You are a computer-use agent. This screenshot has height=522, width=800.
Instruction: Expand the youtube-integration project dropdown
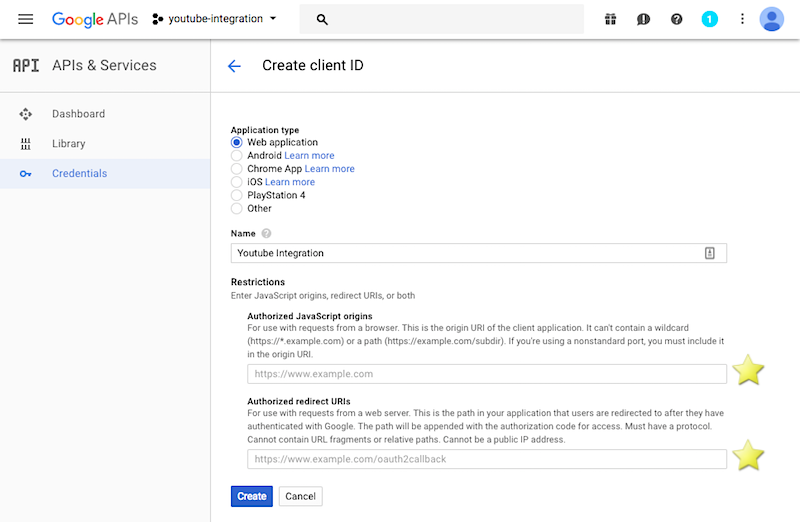(215, 19)
